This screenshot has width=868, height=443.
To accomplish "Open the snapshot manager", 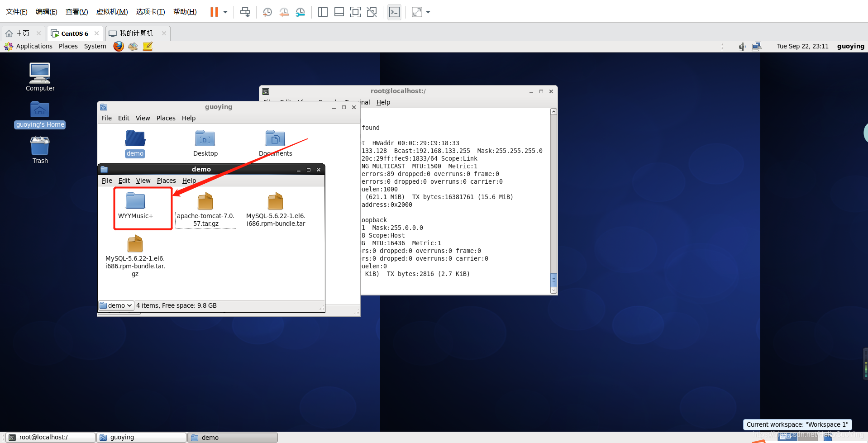I will [300, 12].
